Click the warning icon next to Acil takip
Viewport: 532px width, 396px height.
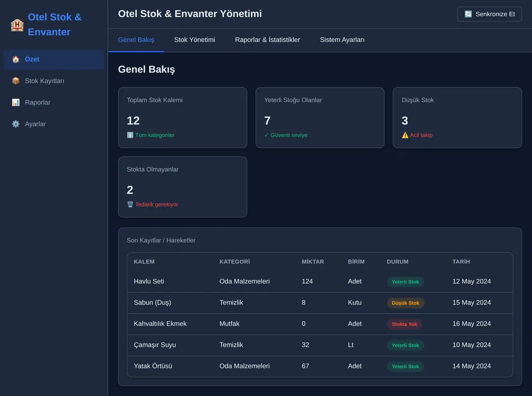405,135
